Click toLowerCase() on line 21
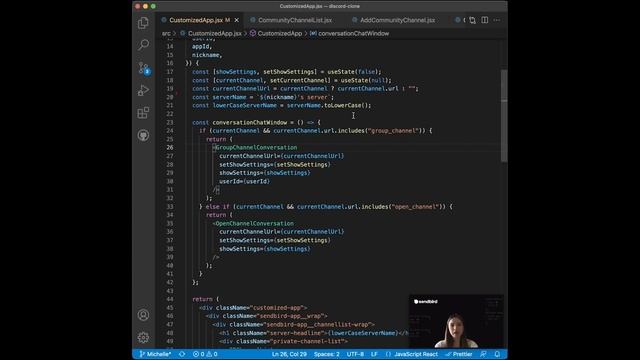The height and width of the screenshot is (360, 640). [346, 105]
